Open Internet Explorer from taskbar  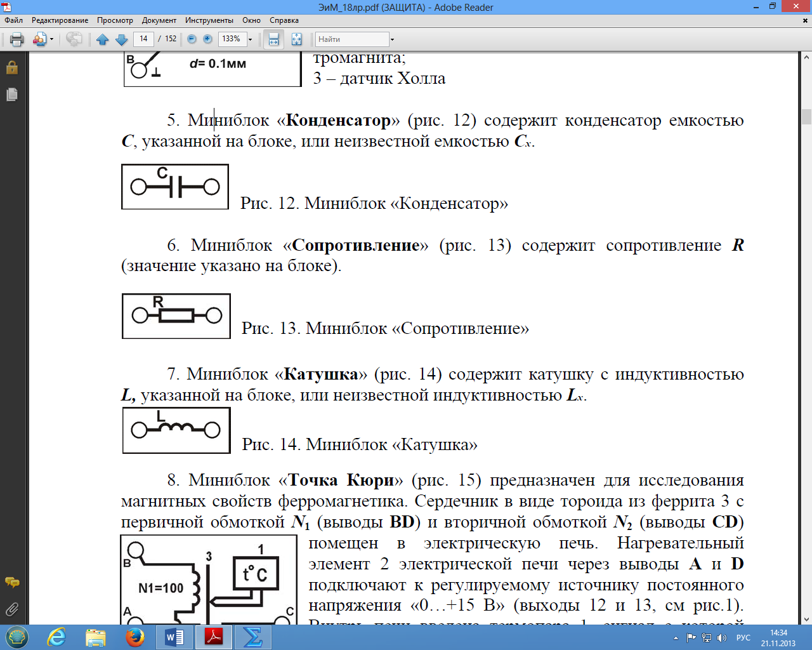click(x=57, y=637)
